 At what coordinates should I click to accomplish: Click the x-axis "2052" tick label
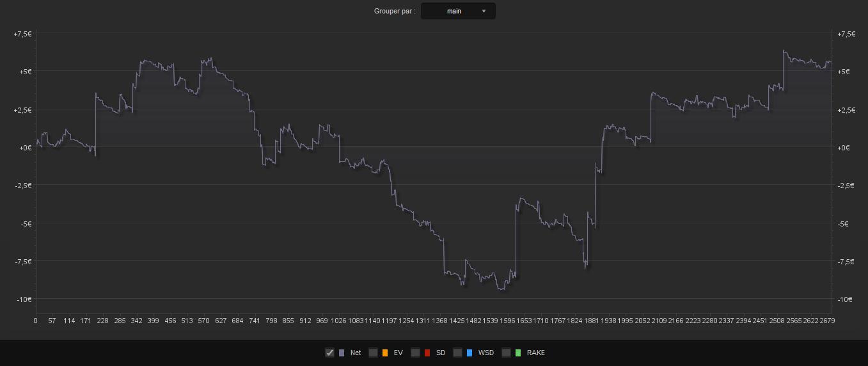pos(642,320)
